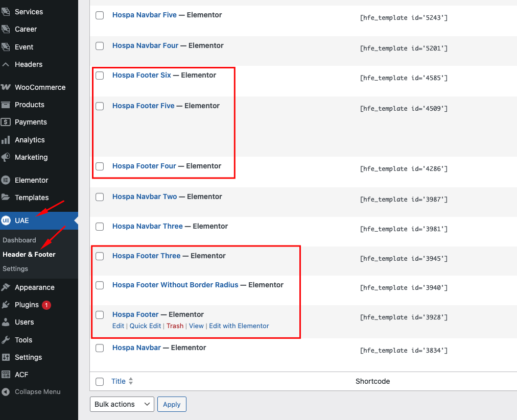Open Hospa Navbar Four template
Viewport: 517px width, 420px height.
(146, 45)
